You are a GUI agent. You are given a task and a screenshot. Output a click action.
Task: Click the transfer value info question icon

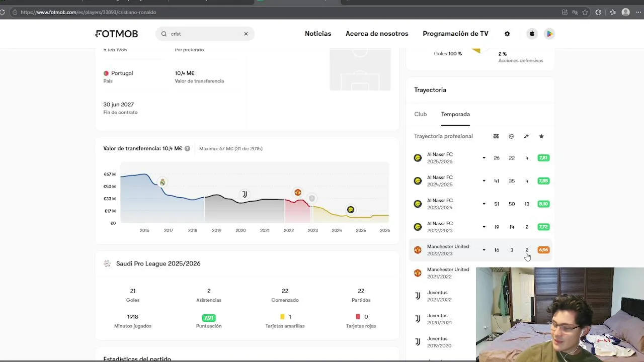(187, 149)
